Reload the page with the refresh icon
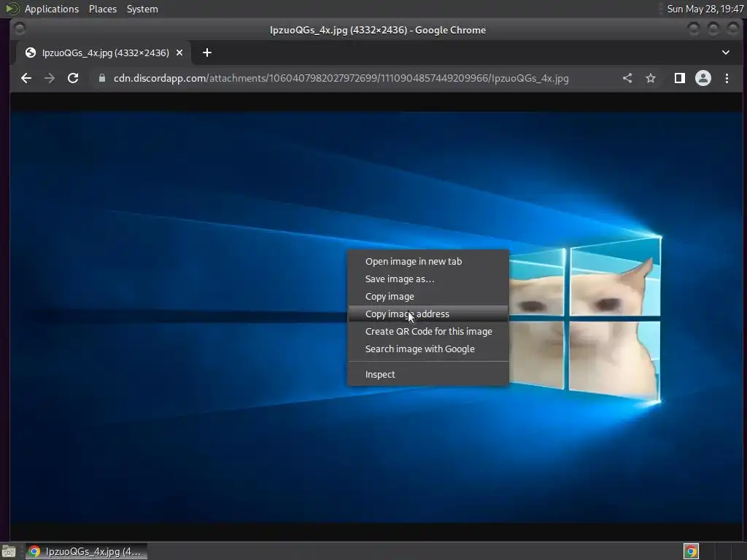 click(73, 78)
